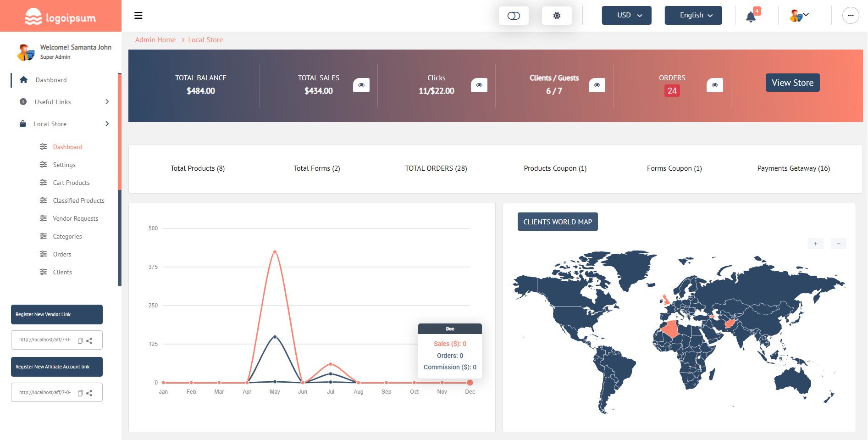
Task: Click the notification bell with 4 alerts
Action: tap(750, 16)
